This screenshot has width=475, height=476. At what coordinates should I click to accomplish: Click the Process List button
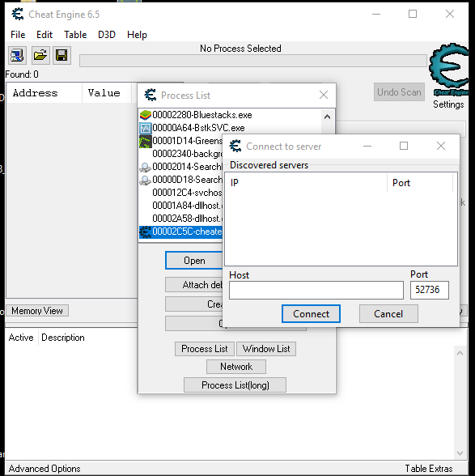[205, 349]
